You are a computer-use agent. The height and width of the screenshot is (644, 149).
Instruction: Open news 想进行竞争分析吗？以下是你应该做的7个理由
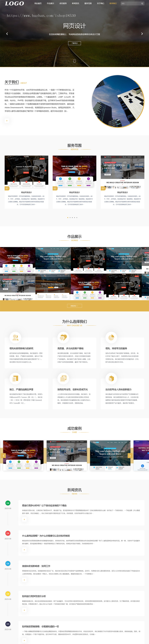(44, 506)
